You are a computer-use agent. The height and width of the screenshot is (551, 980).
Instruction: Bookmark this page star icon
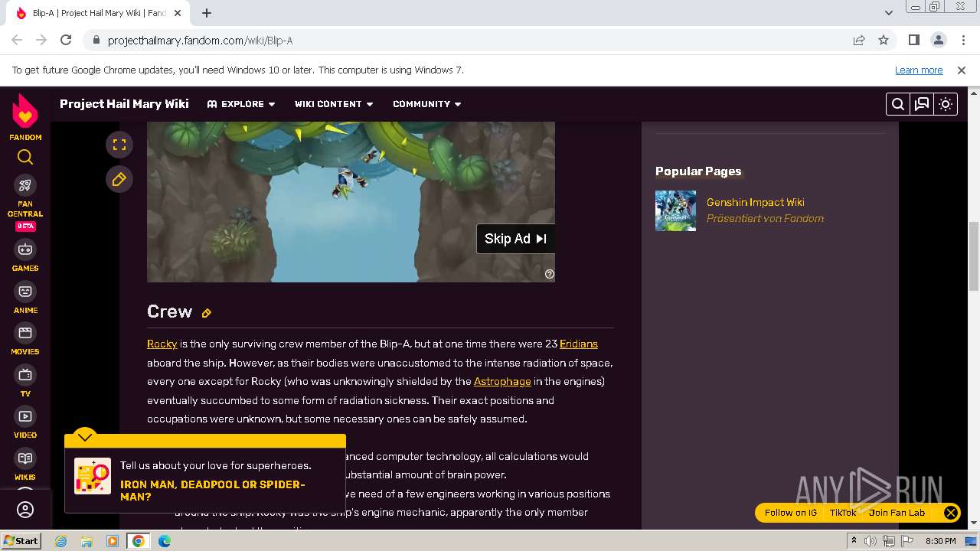(884, 40)
